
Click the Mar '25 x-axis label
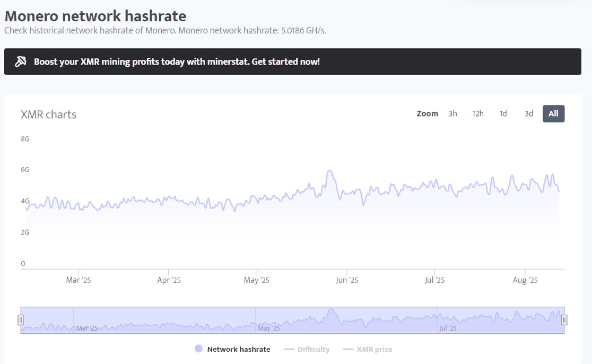(x=79, y=280)
